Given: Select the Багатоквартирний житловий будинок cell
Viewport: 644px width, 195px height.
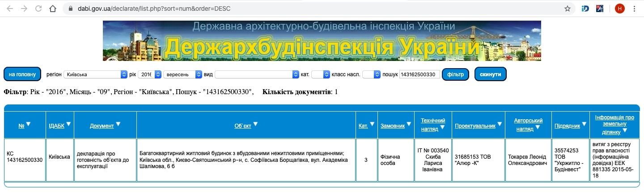Looking at the screenshot, I should pyautogui.click(x=246, y=160).
